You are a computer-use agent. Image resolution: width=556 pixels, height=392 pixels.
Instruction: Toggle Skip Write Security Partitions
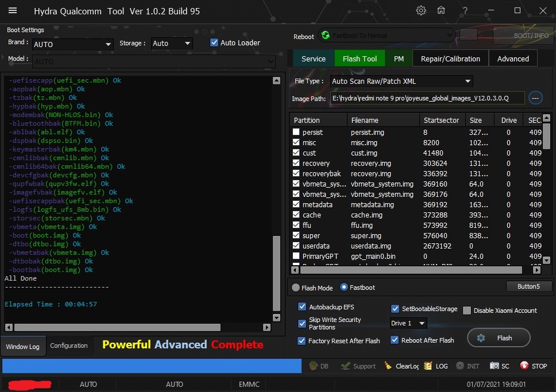[x=302, y=323]
